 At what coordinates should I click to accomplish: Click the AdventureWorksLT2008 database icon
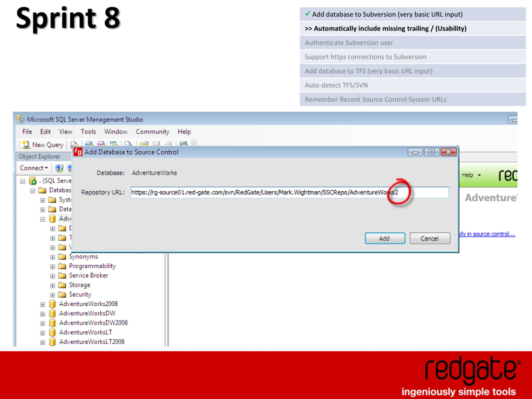52,342
